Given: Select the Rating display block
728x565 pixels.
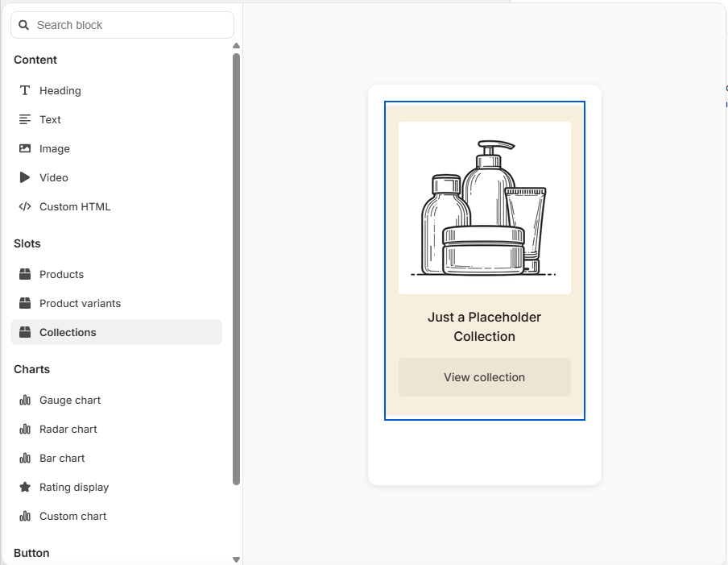Looking at the screenshot, I should click(x=73, y=487).
